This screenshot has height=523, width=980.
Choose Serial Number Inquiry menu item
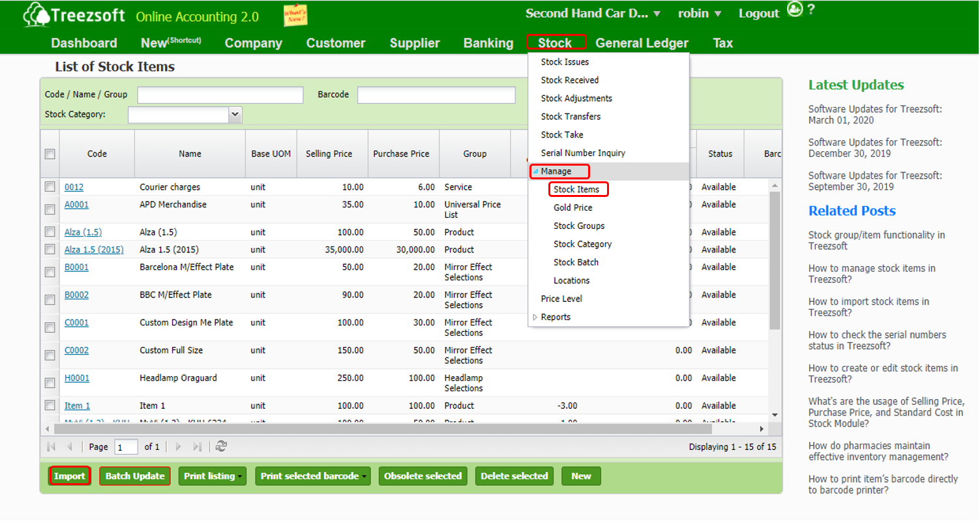coord(583,153)
